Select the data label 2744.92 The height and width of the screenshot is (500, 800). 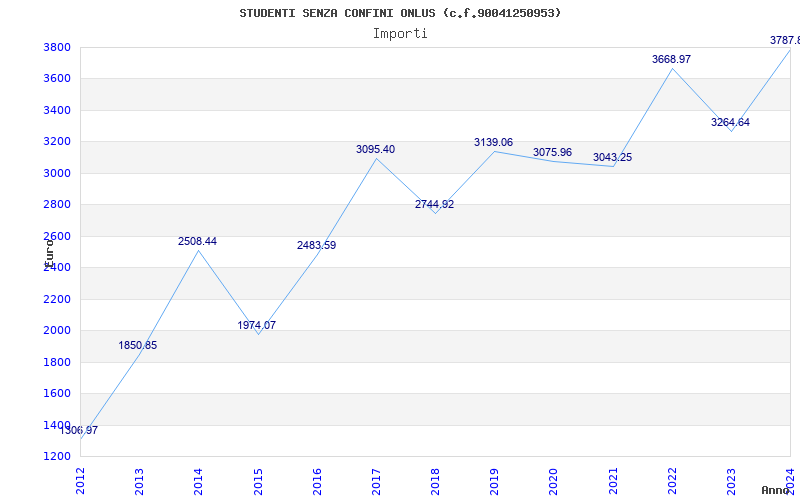tap(434, 205)
